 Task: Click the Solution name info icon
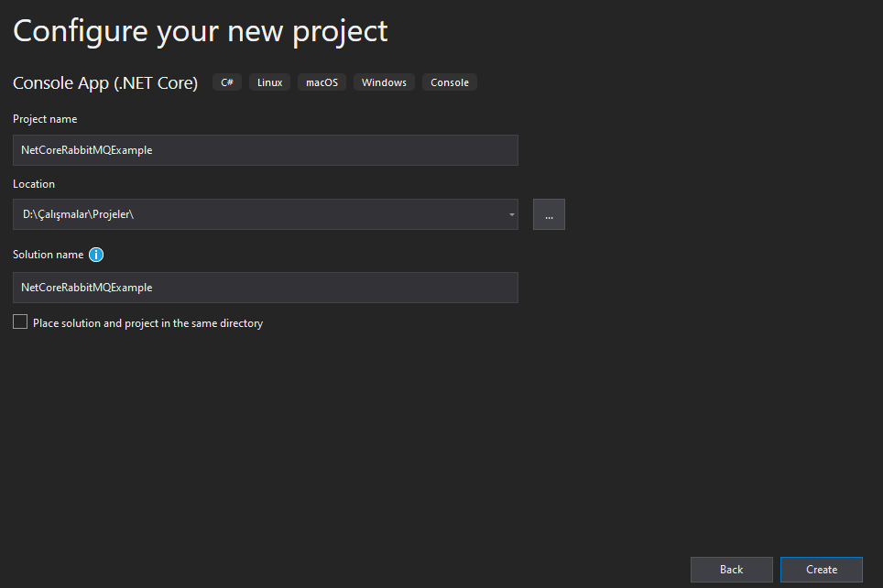(96, 255)
